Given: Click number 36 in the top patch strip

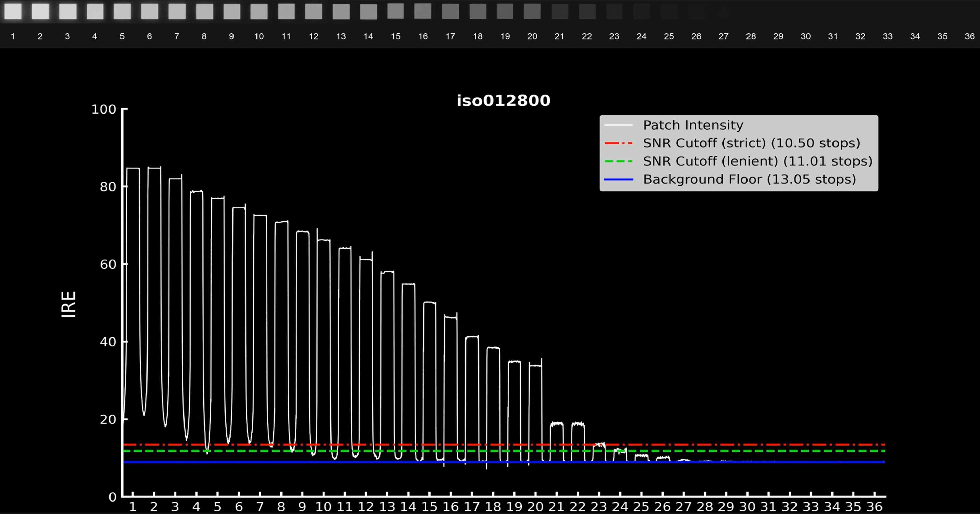Looking at the screenshot, I should [969, 36].
